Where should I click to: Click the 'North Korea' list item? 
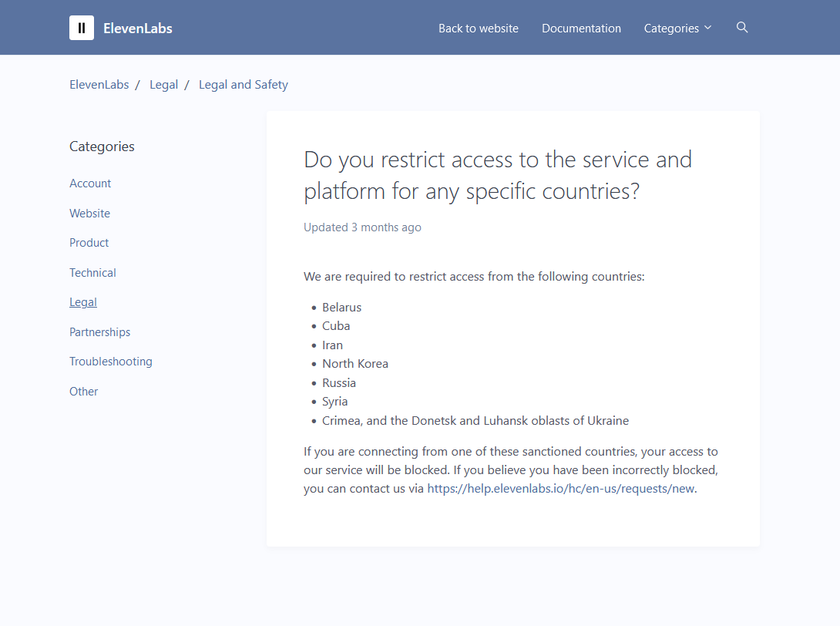click(x=355, y=364)
